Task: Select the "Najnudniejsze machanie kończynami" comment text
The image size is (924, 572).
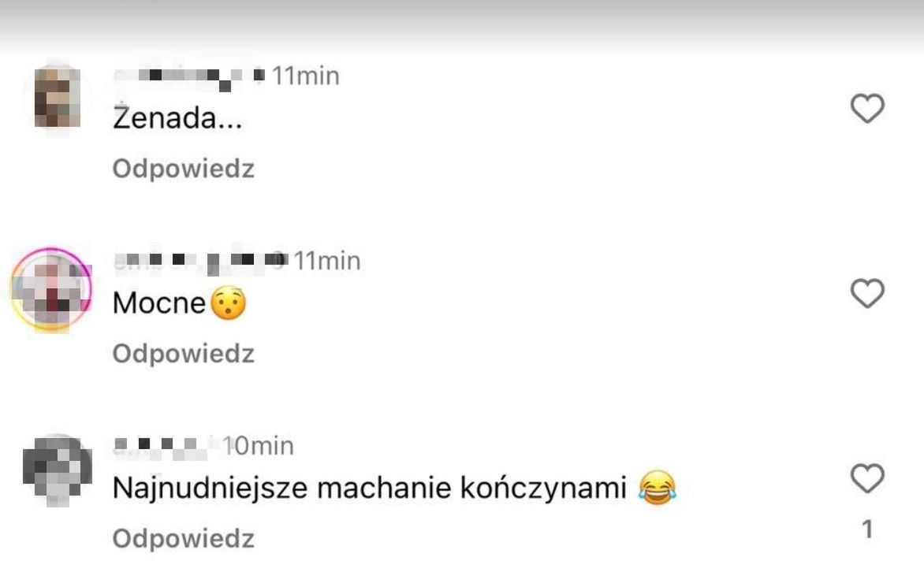Action: pos(369,488)
